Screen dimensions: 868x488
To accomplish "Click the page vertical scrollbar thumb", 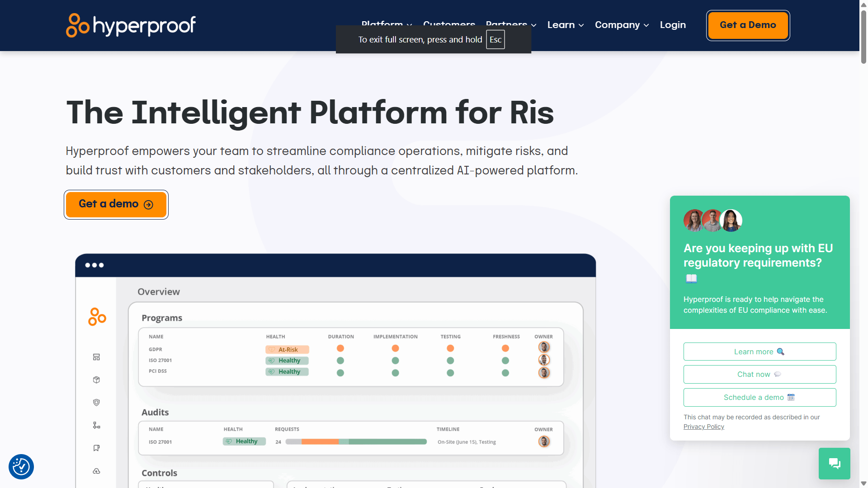I will click(x=863, y=36).
